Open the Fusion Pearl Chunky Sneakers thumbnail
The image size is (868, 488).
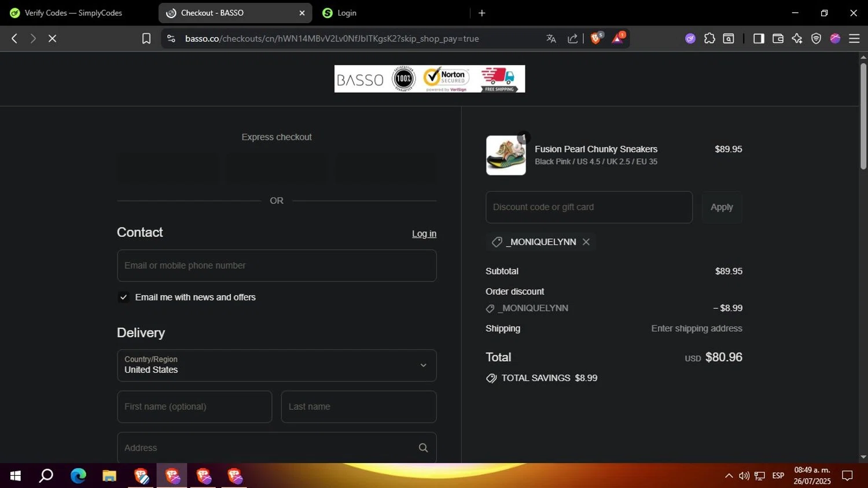pyautogui.click(x=506, y=155)
